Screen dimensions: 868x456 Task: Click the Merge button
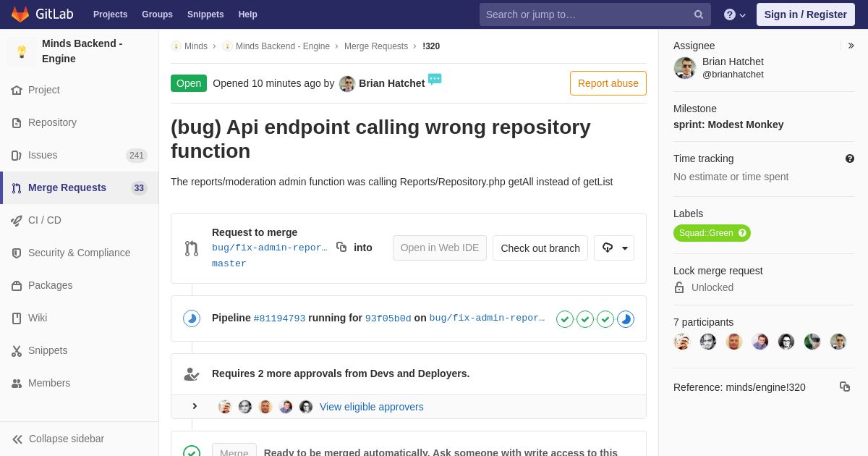(x=234, y=449)
